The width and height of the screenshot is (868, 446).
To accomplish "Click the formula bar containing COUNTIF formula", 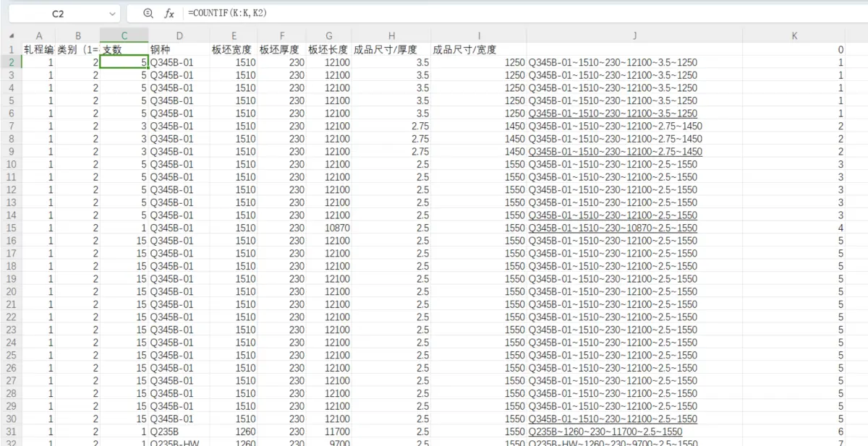I will click(x=506, y=13).
